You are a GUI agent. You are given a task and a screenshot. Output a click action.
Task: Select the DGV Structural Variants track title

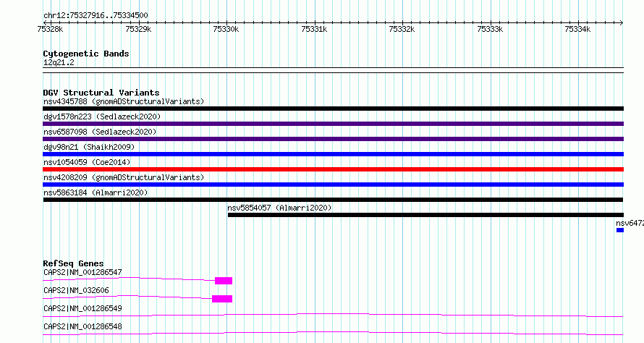tap(101, 93)
